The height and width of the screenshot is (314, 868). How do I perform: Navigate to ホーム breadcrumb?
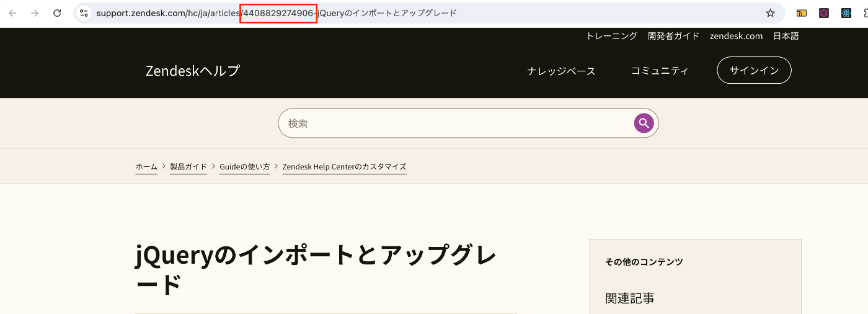[146, 167]
